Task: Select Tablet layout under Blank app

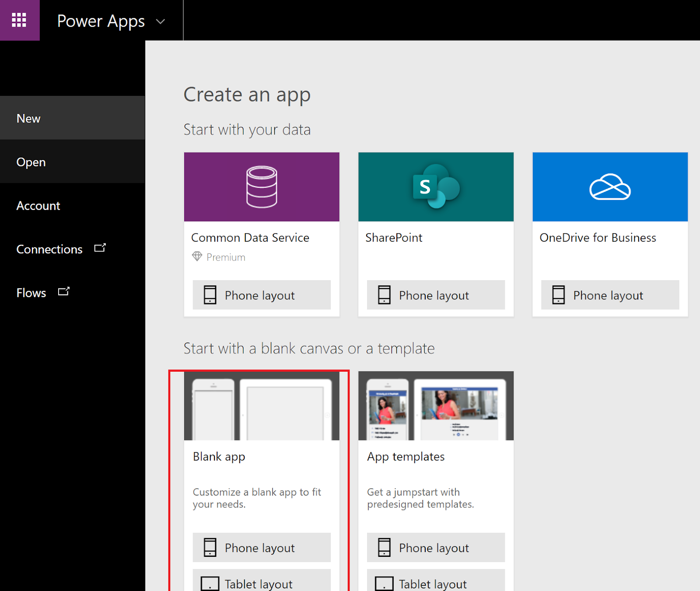Action: pyautogui.click(x=261, y=584)
